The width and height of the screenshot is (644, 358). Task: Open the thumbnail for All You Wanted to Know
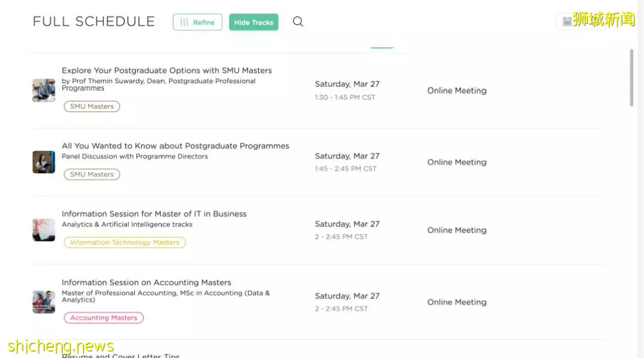[44, 162]
